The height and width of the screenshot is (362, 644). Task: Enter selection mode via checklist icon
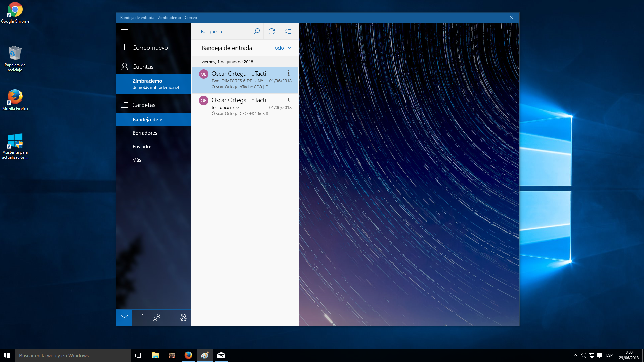[288, 31]
